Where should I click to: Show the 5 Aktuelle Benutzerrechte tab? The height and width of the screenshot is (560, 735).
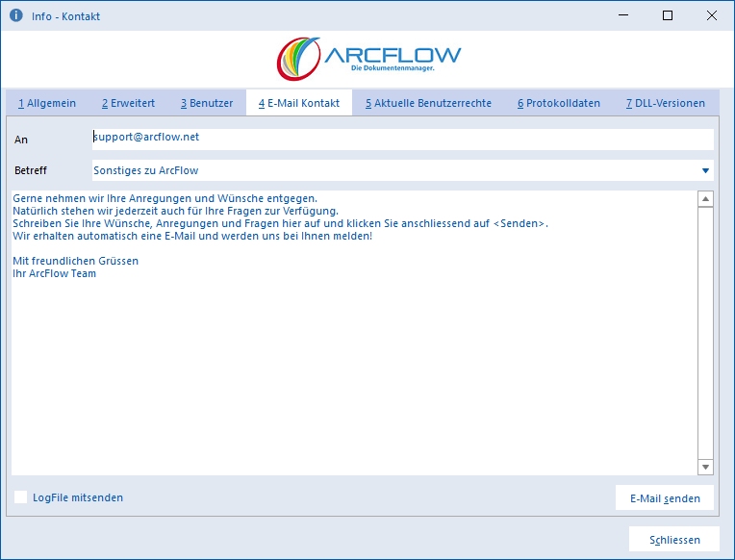(x=428, y=103)
